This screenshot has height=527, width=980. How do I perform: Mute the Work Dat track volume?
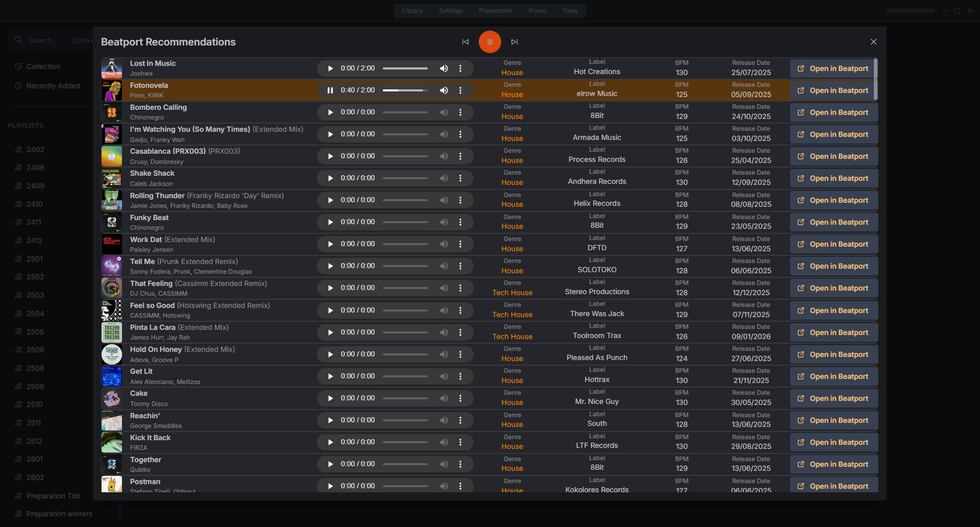point(444,244)
